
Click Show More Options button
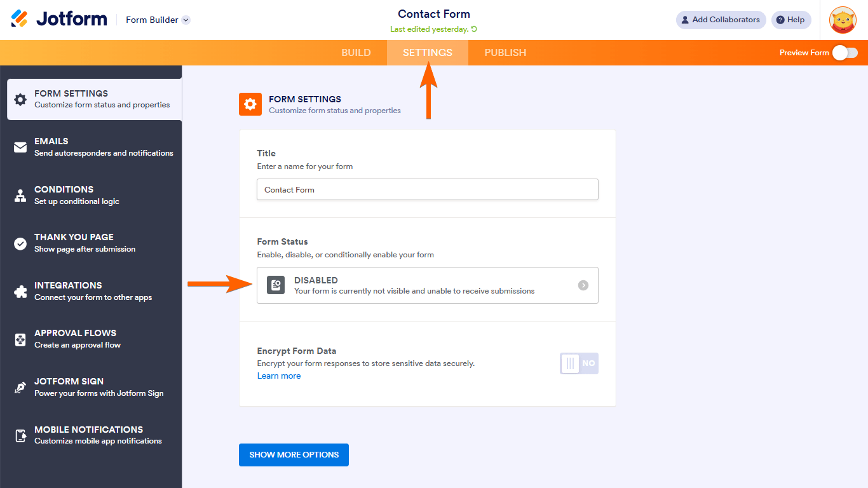(294, 455)
